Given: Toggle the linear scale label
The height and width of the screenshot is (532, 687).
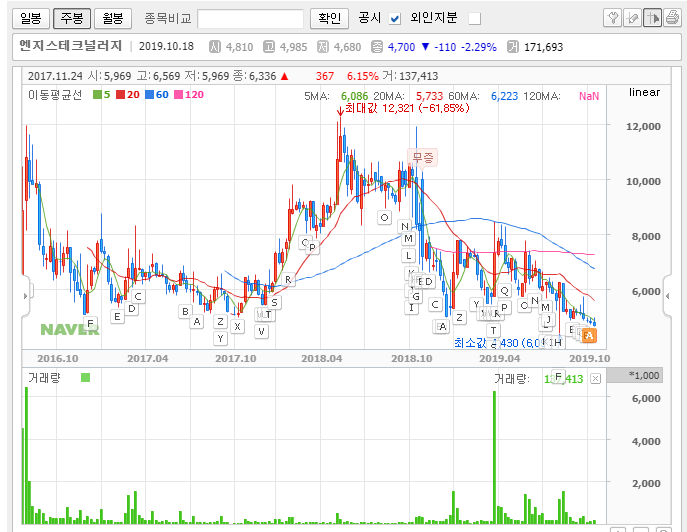Looking at the screenshot, I should pos(644,92).
